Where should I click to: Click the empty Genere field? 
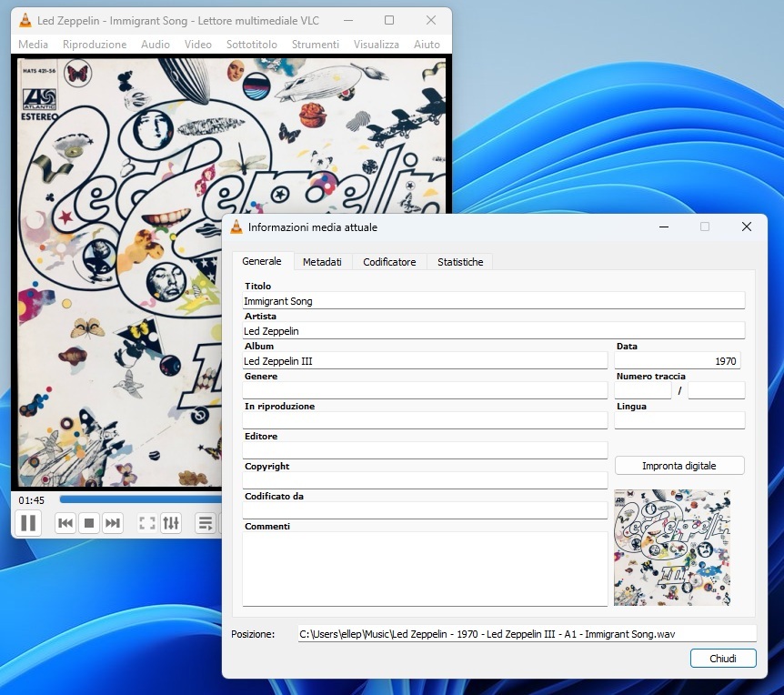click(x=425, y=390)
